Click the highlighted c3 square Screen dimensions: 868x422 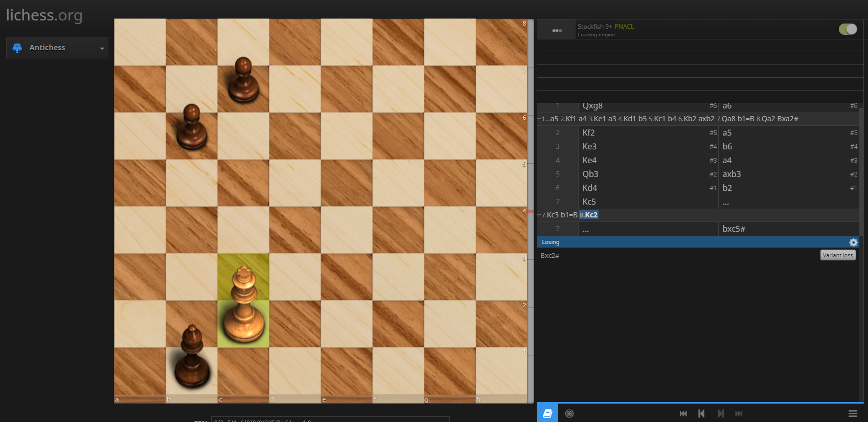[x=243, y=277]
